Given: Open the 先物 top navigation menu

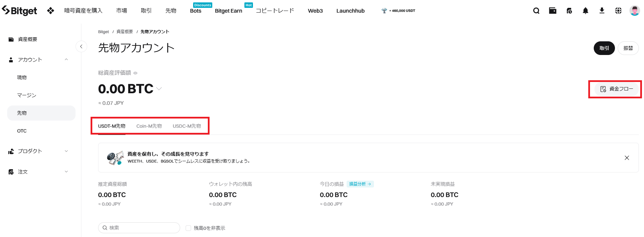Looking at the screenshot, I should [171, 11].
